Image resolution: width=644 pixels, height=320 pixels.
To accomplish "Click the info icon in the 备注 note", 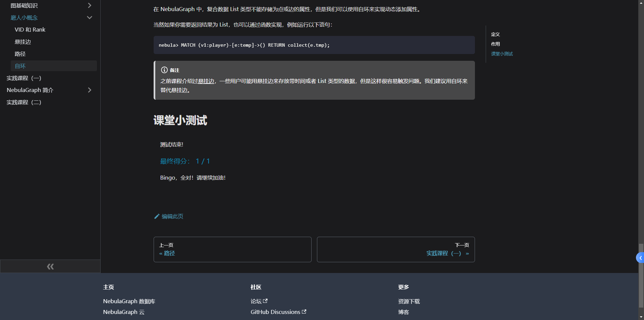I will (x=164, y=70).
